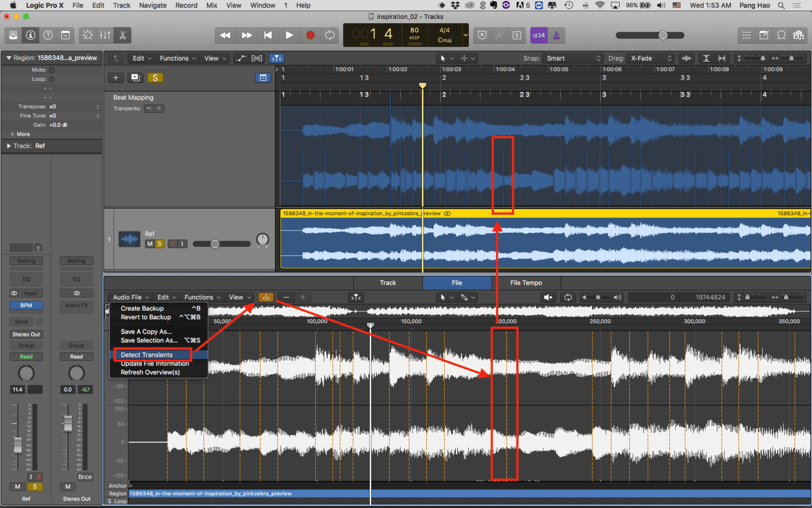Open the file editor Functions dropdown
The height and width of the screenshot is (508, 812).
[202, 298]
